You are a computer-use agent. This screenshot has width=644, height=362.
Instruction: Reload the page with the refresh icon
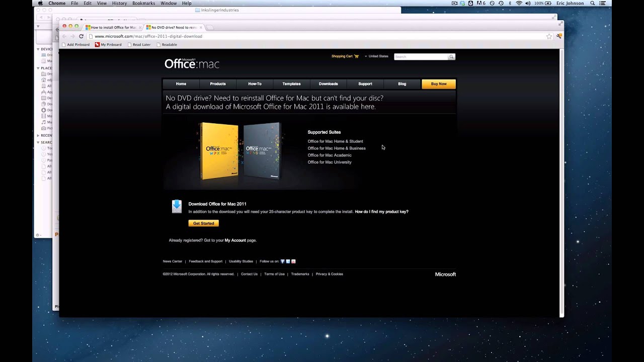(81, 36)
